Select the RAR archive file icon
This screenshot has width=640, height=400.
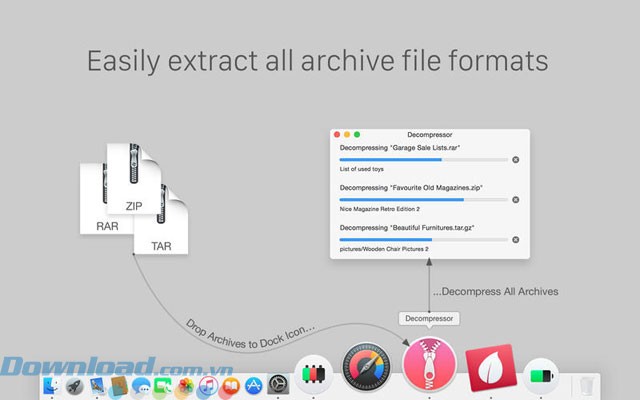105,205
